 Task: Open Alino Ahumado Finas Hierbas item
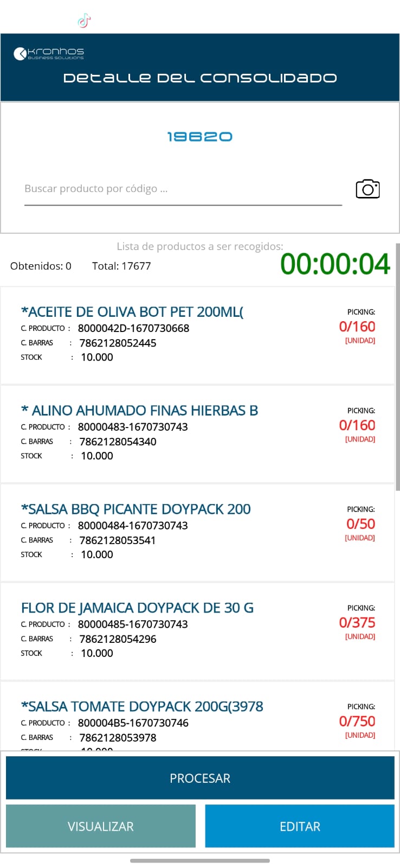tap(139, 411)
